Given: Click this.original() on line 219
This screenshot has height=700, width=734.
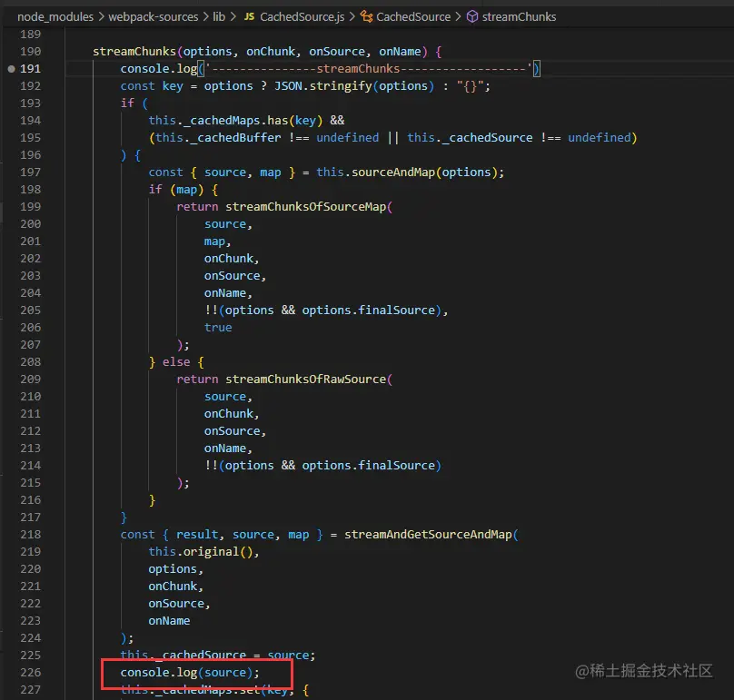Looking at the screenshot, I should [201, 552].
